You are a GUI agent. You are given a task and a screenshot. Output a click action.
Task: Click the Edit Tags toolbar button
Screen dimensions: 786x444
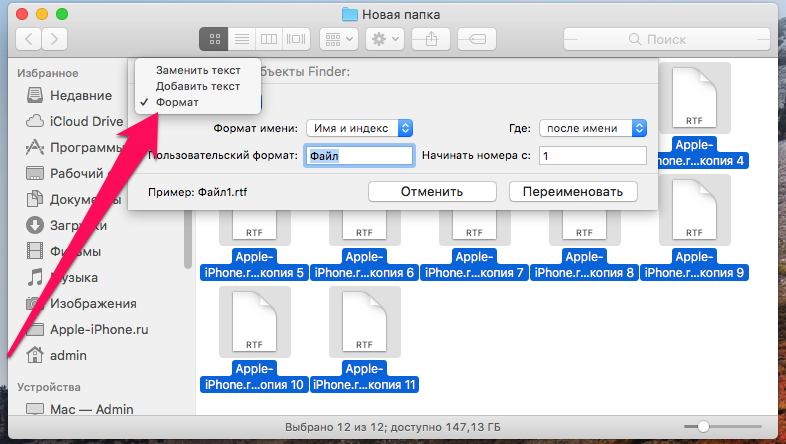coord(477,39)
